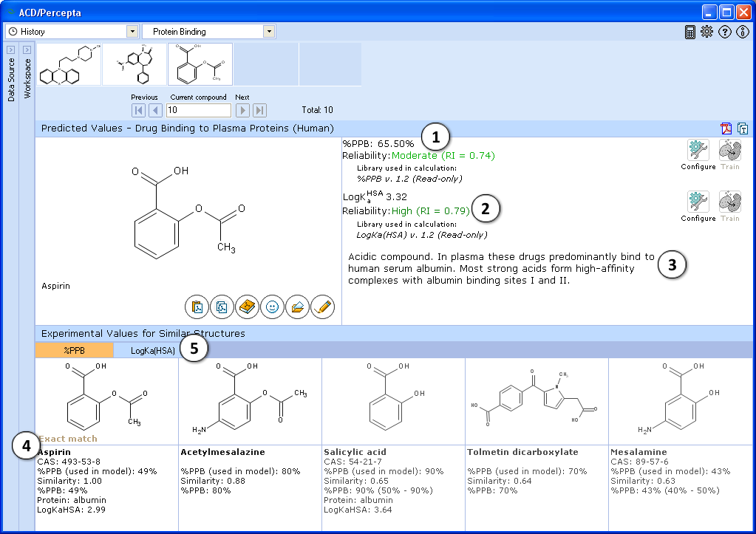Open the help question mark icon

(x=725, y=32)
